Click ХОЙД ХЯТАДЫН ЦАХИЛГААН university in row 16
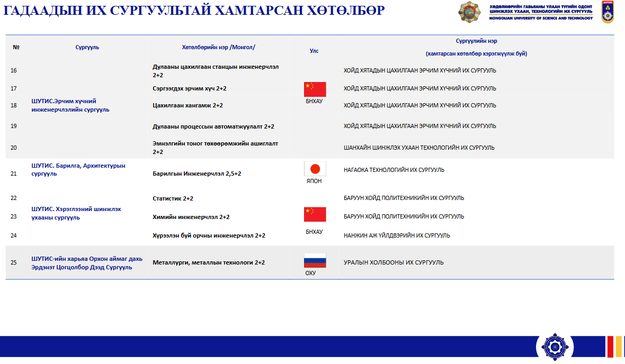 click(x=419, y=70)
